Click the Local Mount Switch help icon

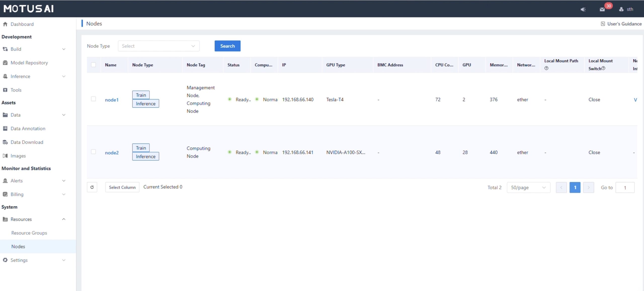pos(603,68)
